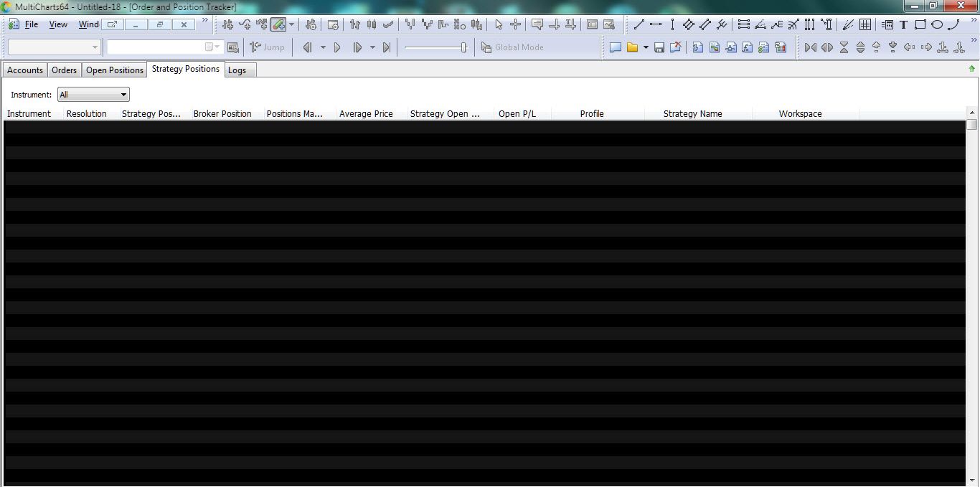
Task: Select the crosshair cursor tool
Action: click(515, 24)
